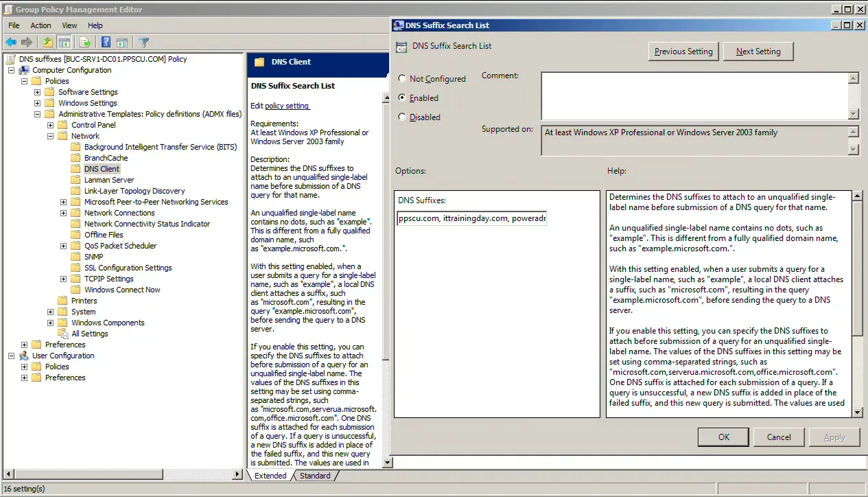The image size is (868, 497).
Task: Click the Offline Files folder icon
Action: point(76,235)
